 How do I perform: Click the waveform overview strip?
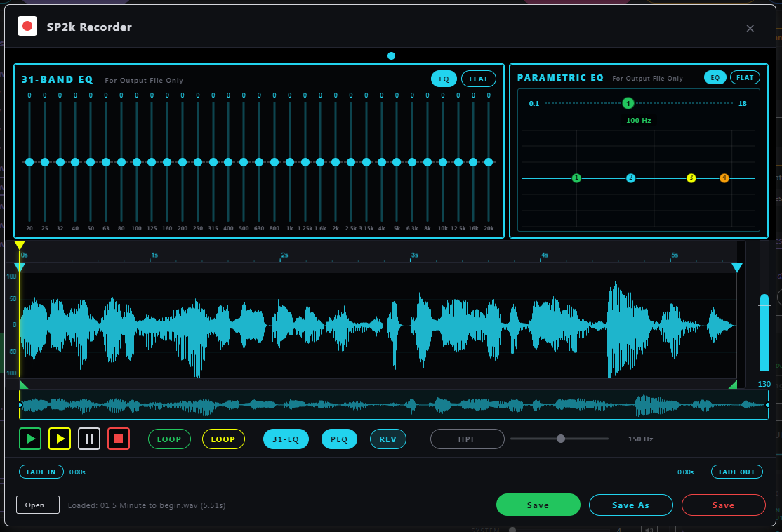(x=394, y=405)
